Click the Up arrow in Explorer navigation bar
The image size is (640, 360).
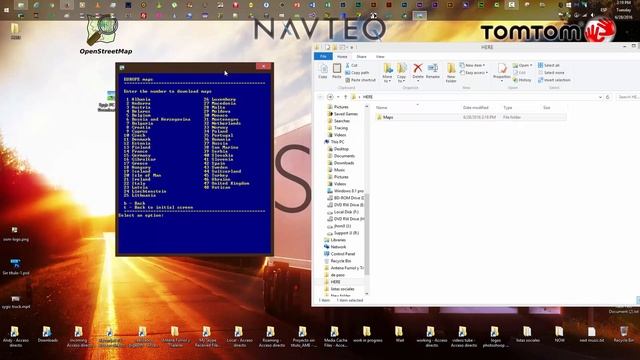click(345, 97)
